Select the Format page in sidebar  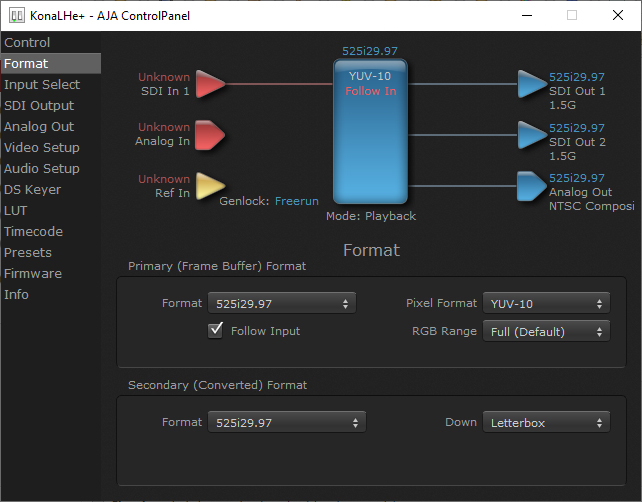coord(51,63)
